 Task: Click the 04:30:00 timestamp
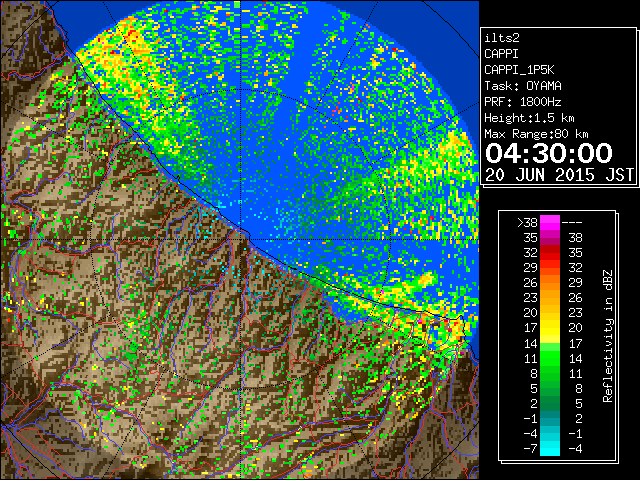pyautogui.click(x=549, y=153)
